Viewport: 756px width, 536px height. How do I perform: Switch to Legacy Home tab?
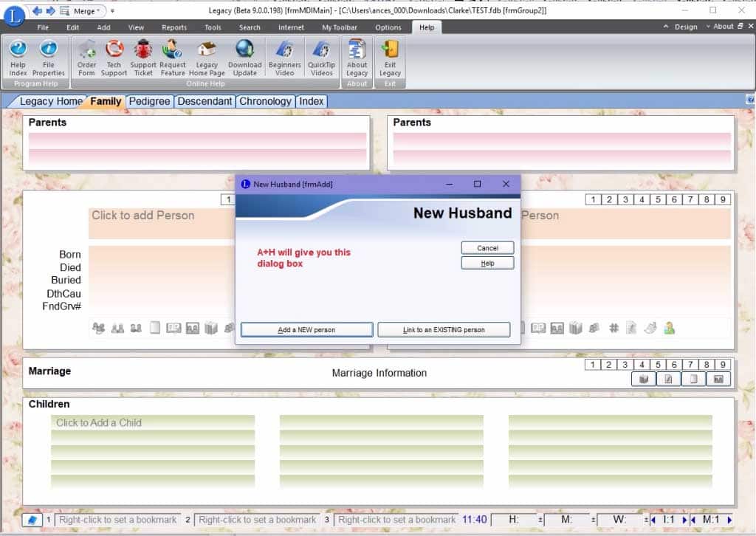tap(51, 101)
